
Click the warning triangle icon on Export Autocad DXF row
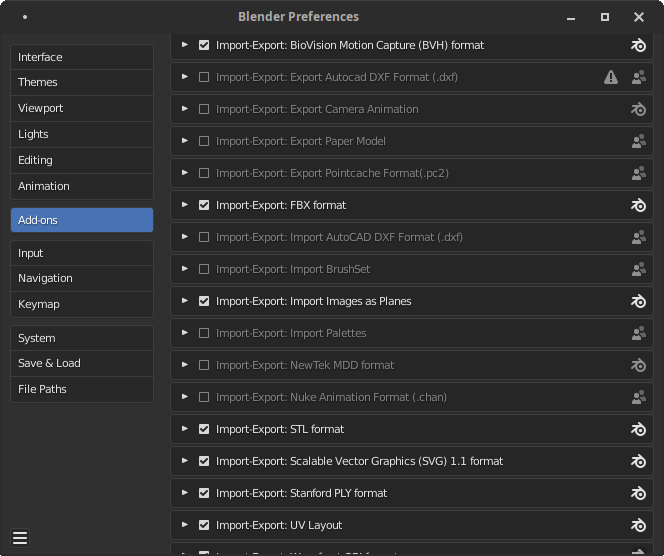[611, 77]
